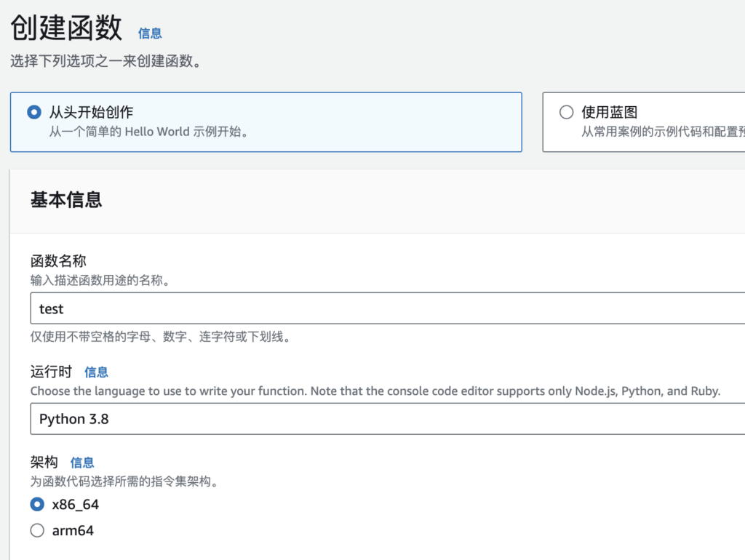Viewport: 745px width, 560px height.
Task: Click the 函数名称 field label
Action: tap(57, 261)
